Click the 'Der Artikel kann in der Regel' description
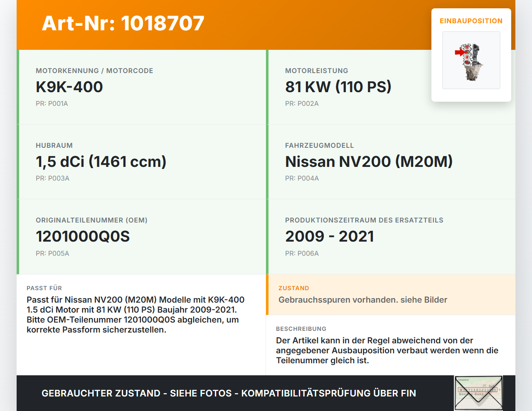This screenshot has width=532, height=411. coord(387,350)
